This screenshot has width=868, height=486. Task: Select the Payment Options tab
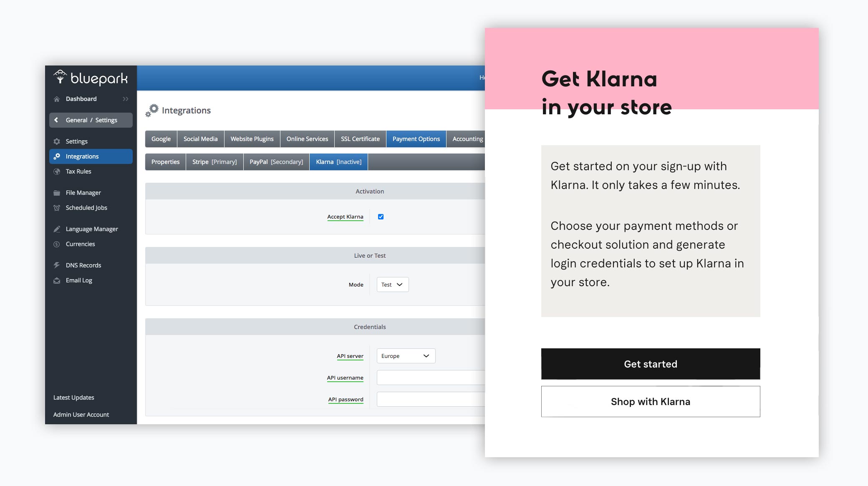(x=416, y=139)
